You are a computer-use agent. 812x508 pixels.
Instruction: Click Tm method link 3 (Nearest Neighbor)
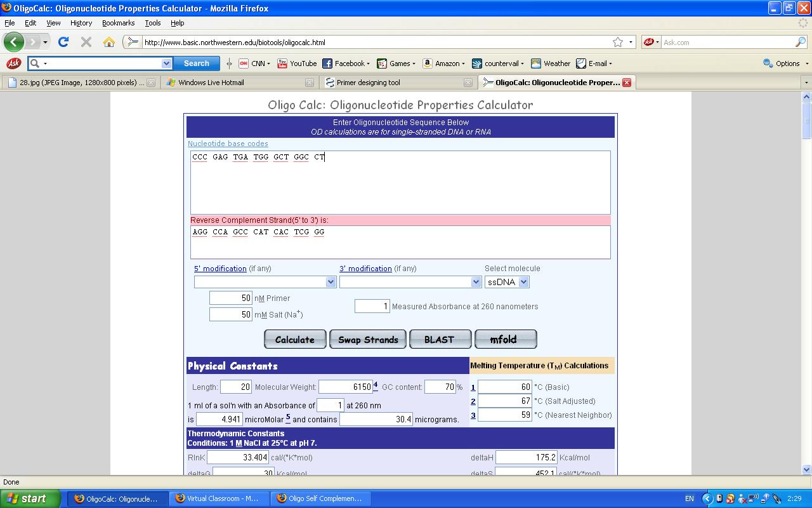(473, 415)
